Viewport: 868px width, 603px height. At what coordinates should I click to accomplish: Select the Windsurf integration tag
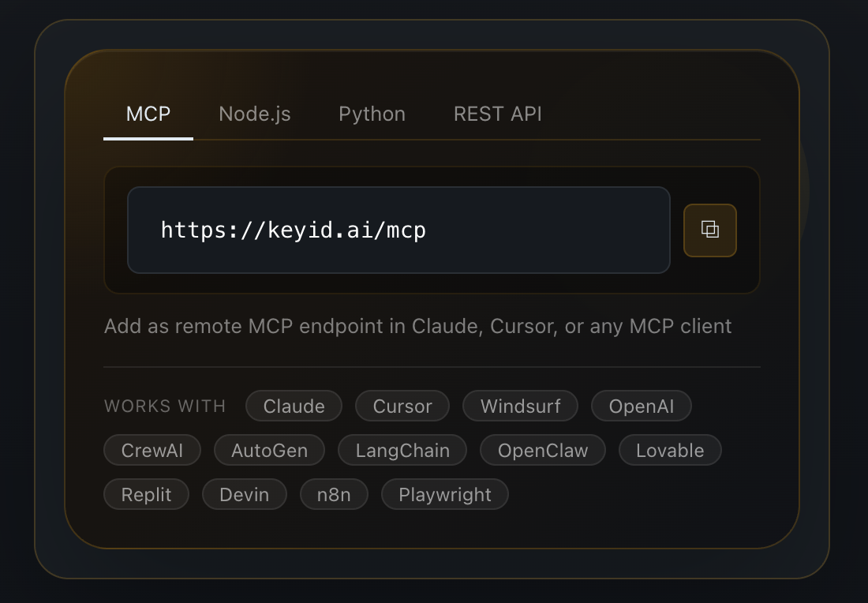pyautogui.click(x=520, y=406)
